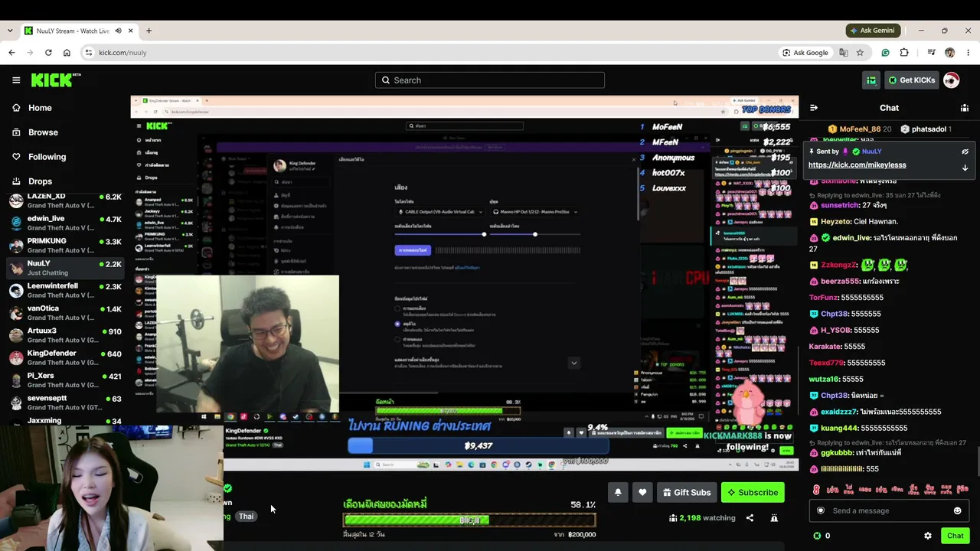Report the stream using siren icon
The image size is (980, 551).
[774, 518]
